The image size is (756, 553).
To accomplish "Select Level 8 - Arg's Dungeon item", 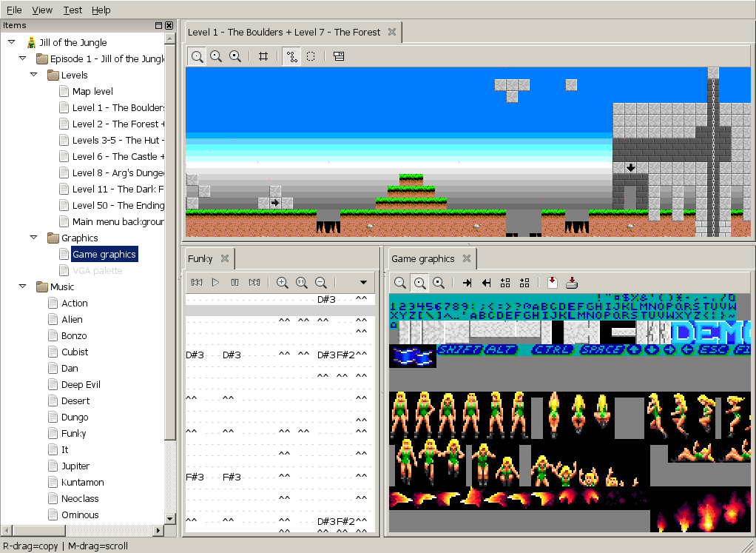I will point(118,172).
